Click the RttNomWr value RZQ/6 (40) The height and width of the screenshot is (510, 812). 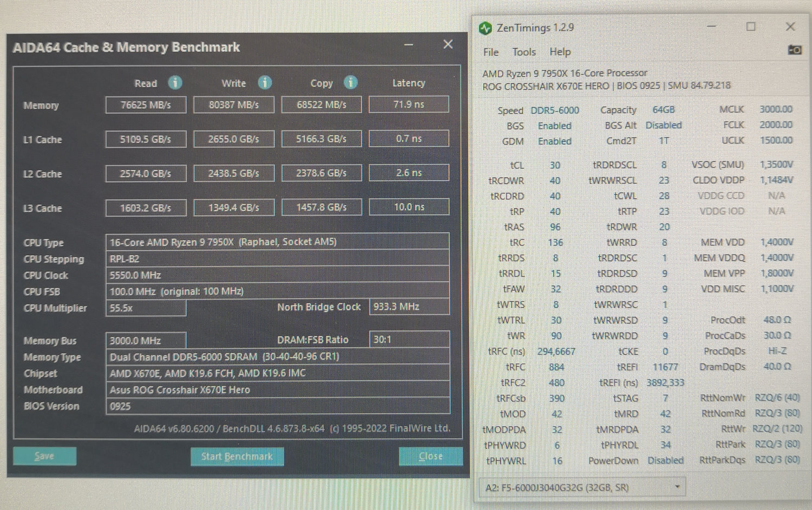click(x=777, y=398)
